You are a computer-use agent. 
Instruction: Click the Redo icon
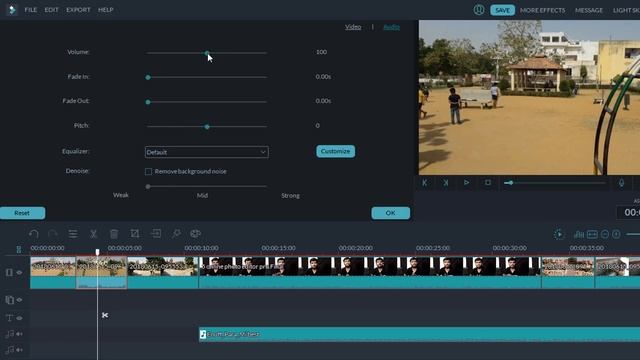(53, 233)
